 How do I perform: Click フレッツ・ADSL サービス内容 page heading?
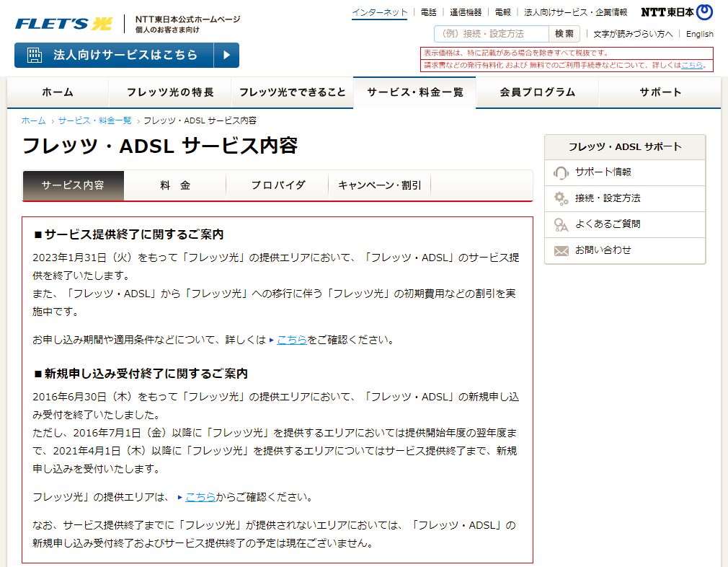[x=160, y=146]
